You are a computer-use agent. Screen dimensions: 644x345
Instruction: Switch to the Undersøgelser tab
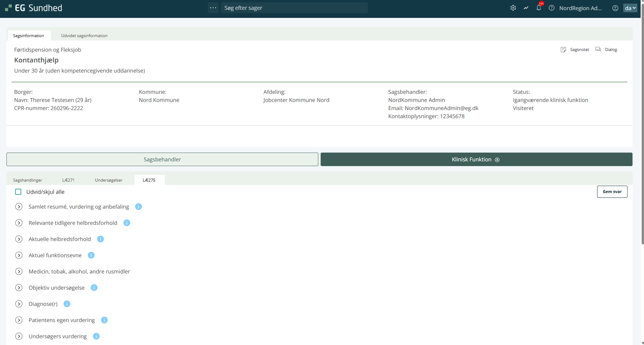[x=109, y=180]
